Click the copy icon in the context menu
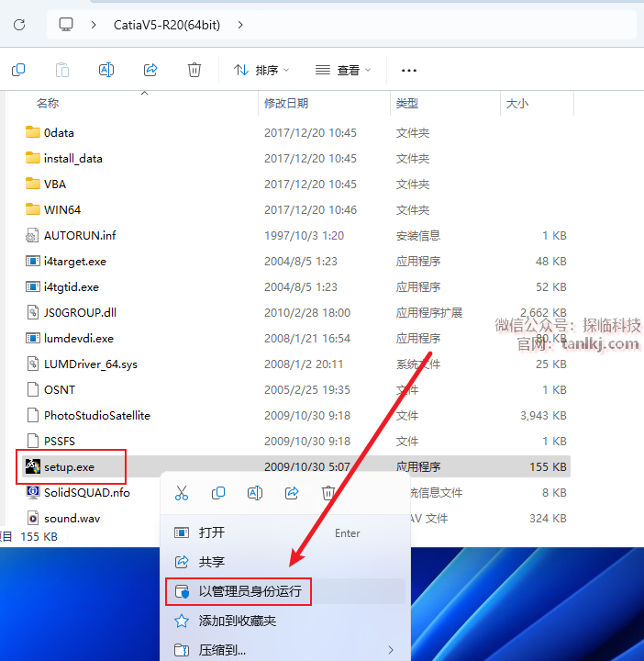644x661 pixels. (x=218, y=493)
